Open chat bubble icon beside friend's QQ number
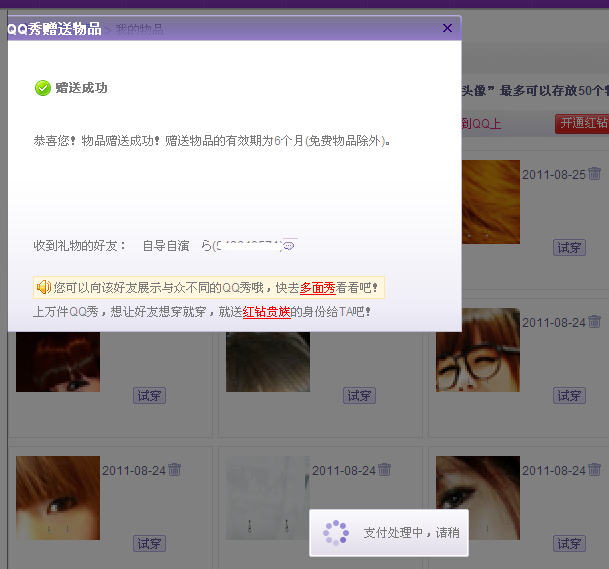 (x=289, y=246)
